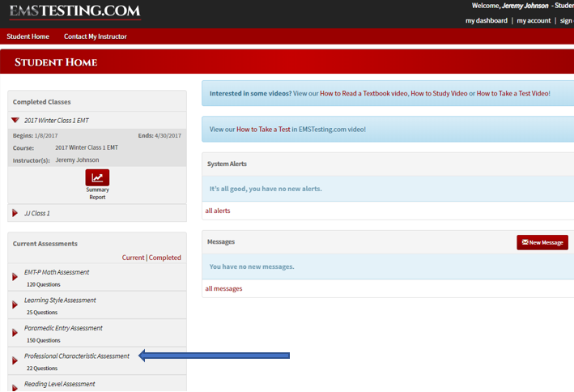Open Contact My Instructor menu item
This screenshot has width=574, height=392.
pos(96,36)
